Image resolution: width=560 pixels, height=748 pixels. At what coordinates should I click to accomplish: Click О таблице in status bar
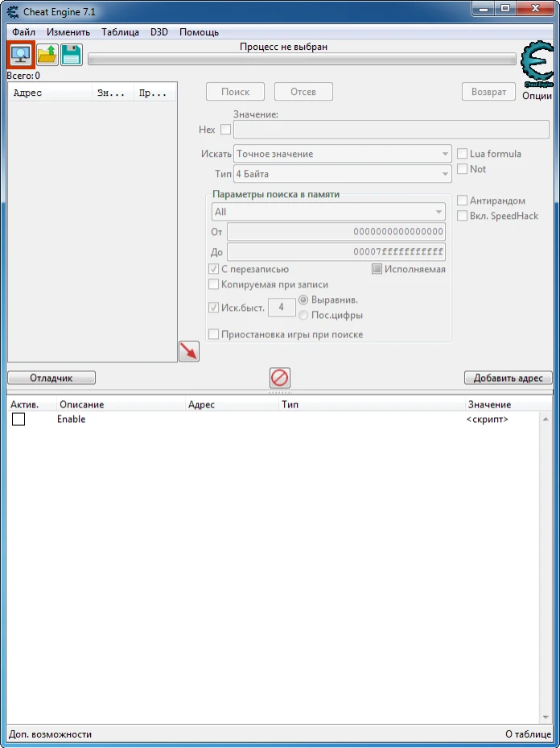click(x=529, y=734)
